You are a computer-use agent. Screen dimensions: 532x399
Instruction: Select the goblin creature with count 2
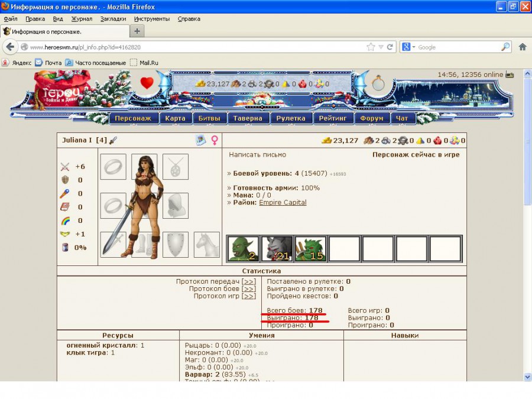(243, 249)
